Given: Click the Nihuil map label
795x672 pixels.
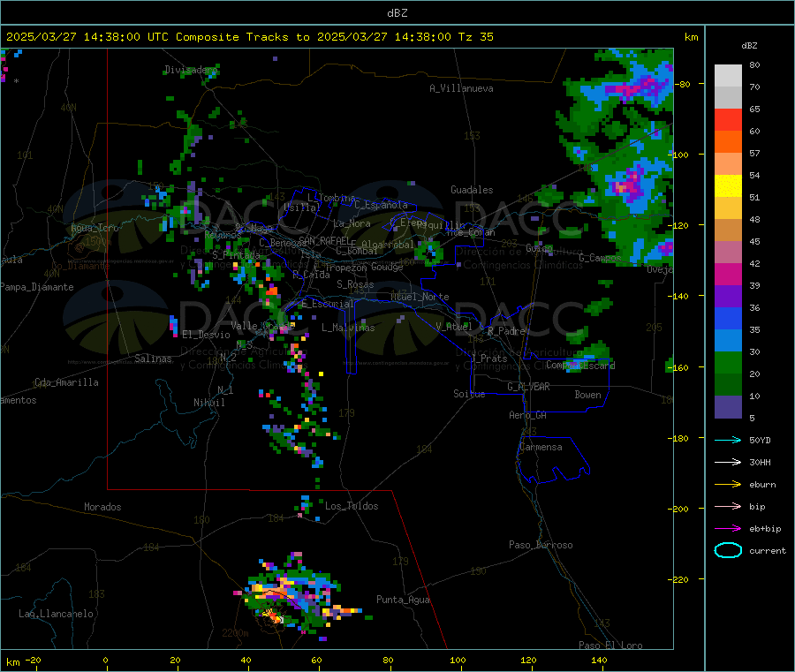Looking at the screenshot, I should (208, 403).
